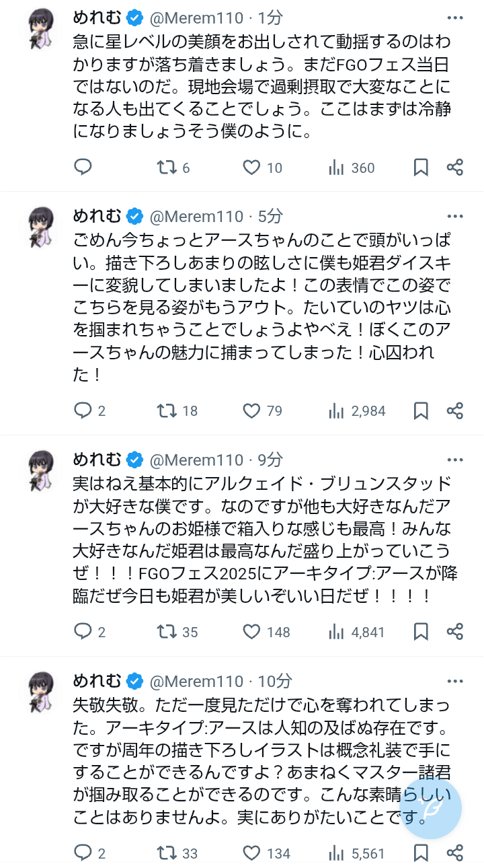
Task: Tap the floating compose post button
Action: pyautogui.click(x=430, y=810)
